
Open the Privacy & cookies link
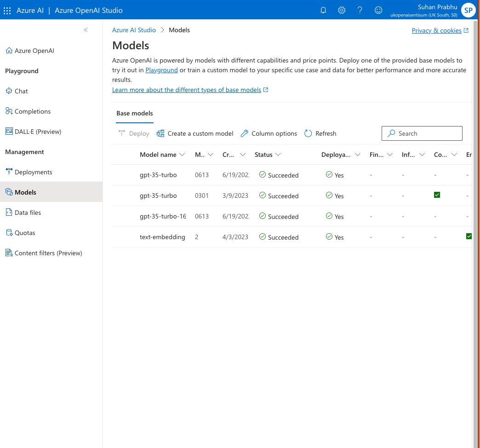point(436,30)
